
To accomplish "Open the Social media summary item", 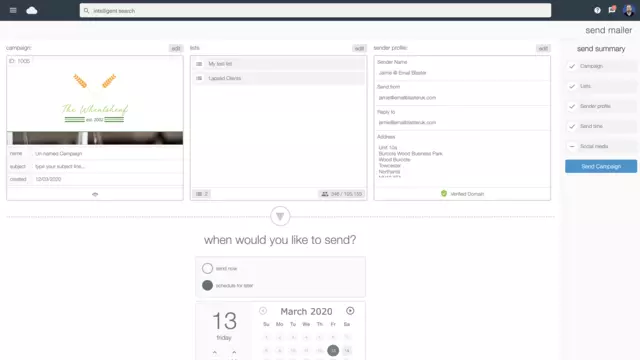I will pos(601,146).
